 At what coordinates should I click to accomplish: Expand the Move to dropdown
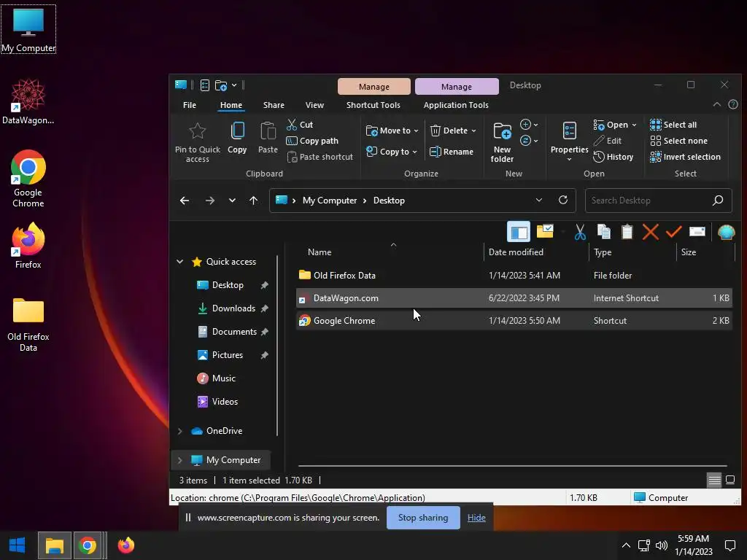tap(416, 131)
